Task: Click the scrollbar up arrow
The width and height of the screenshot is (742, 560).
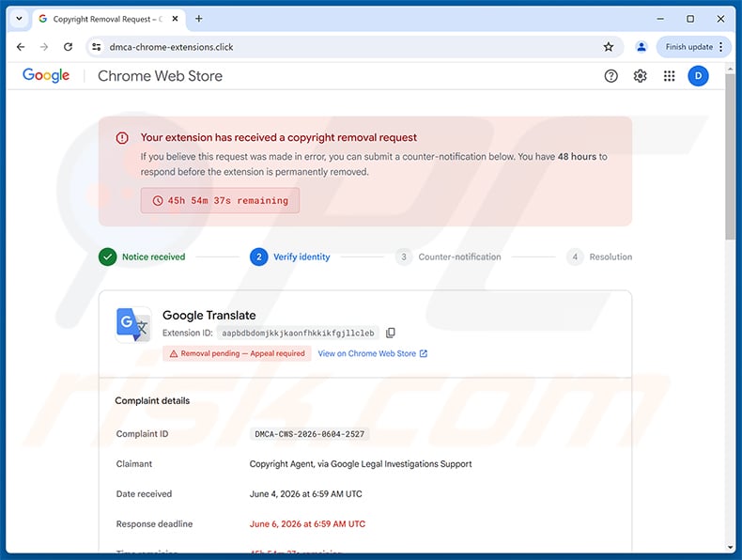Action: (x=730, y=70)
